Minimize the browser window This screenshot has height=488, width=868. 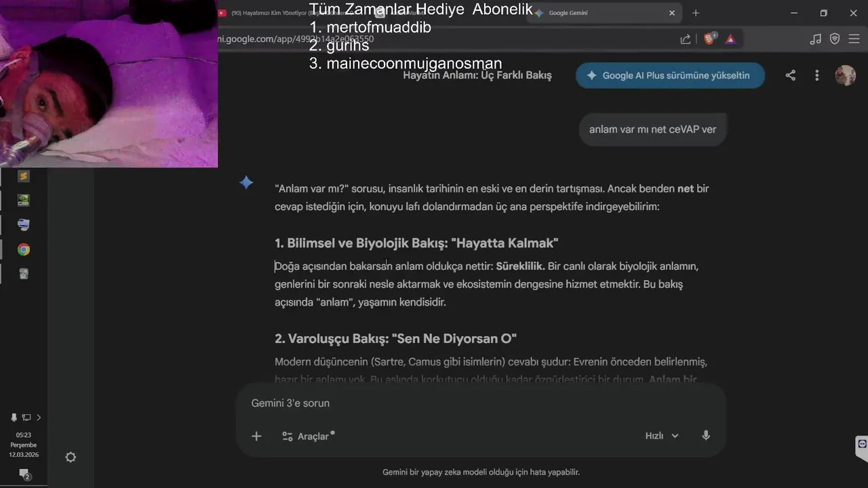[794, 13]
